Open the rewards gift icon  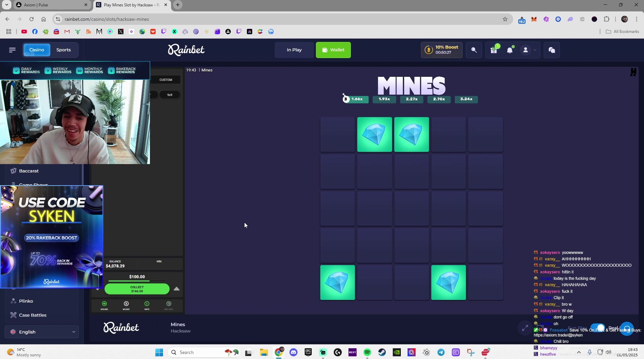click(x=494, y=50)
